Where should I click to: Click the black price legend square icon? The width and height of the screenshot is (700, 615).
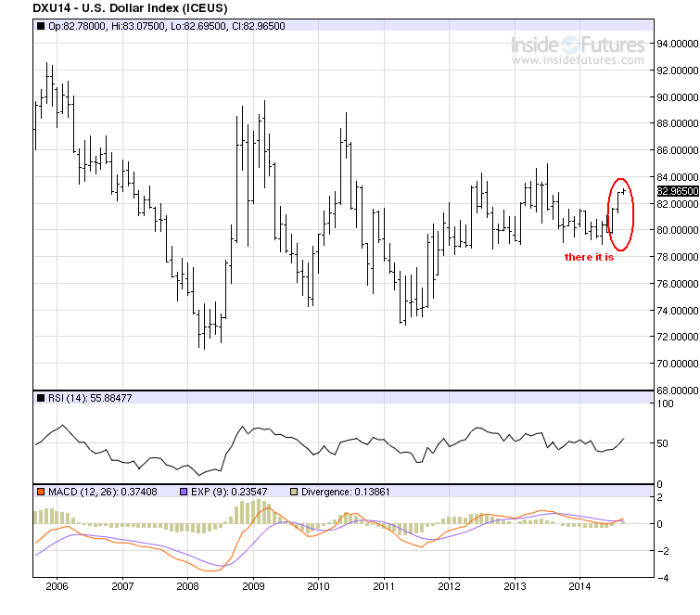click(41, 26)
